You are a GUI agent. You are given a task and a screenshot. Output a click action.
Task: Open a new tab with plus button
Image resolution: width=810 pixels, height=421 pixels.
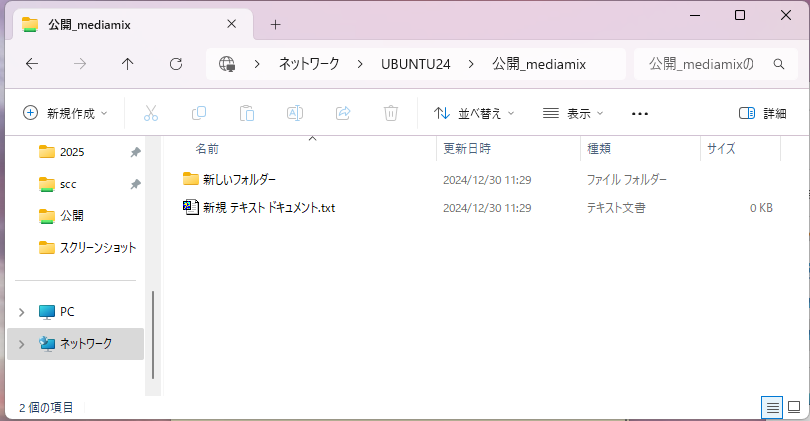coord(275,24)
